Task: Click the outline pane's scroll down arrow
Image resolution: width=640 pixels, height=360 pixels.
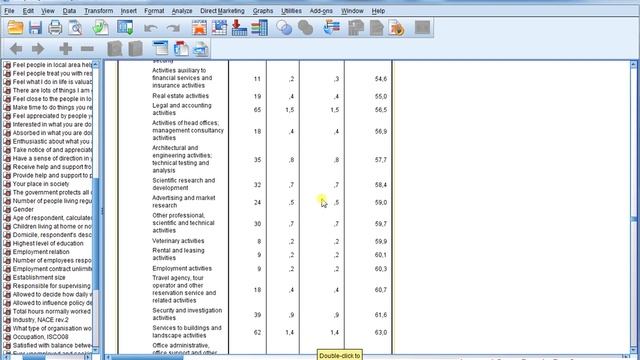Action: pyautogui.click(x=96, y=350)
